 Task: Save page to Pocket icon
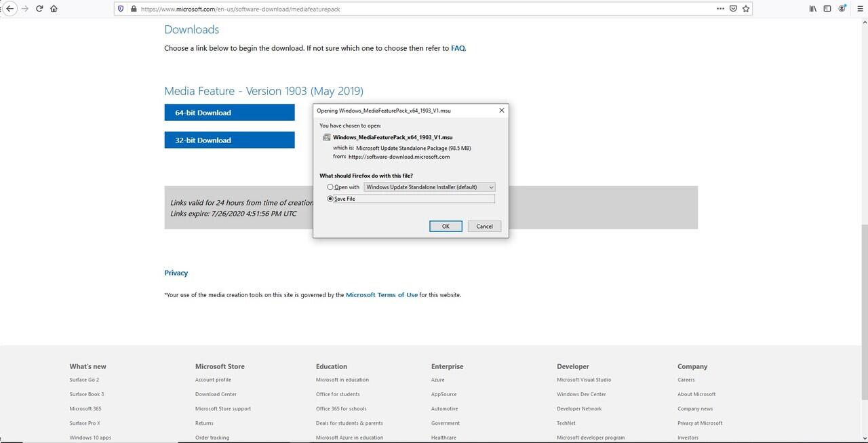(x=733, y=9)
